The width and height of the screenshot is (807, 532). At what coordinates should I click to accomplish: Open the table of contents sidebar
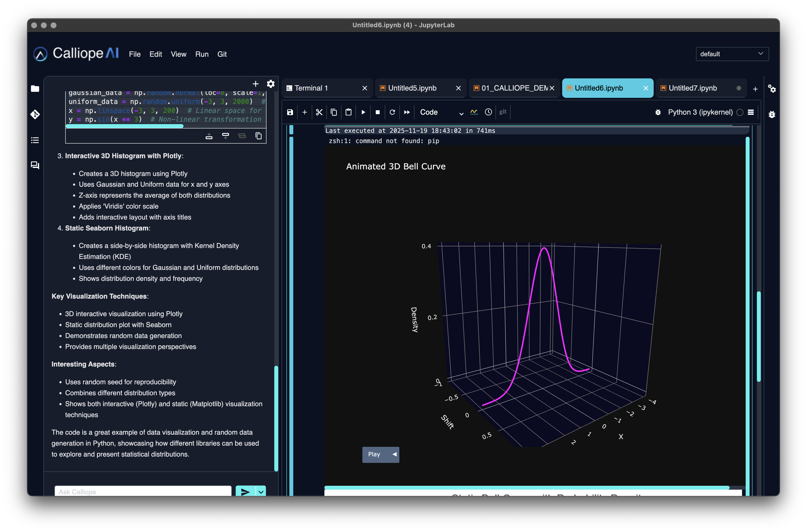point(35,140)
